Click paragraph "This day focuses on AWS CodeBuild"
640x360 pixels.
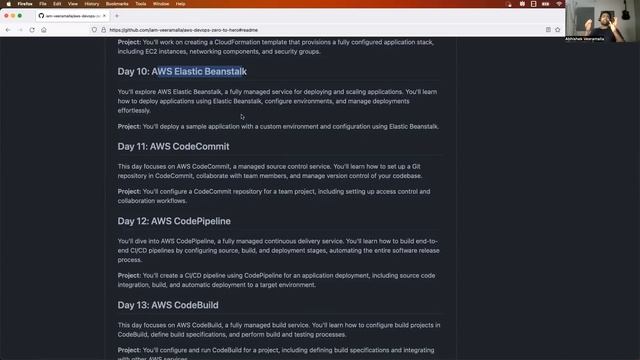(279, 330)
